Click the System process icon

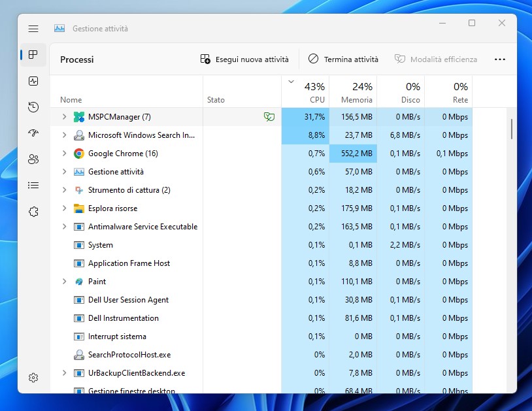pyautogui.click(x=78, y=245)
